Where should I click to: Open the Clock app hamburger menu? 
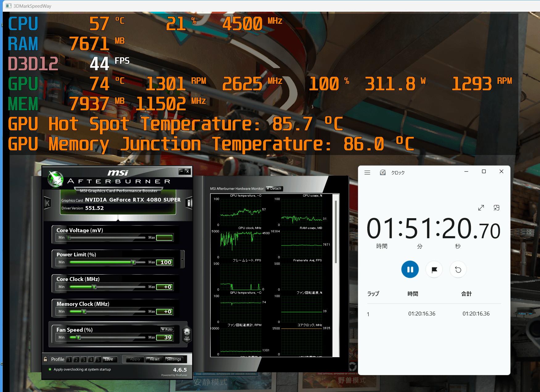pyautogui.click(x=367, y=173)
